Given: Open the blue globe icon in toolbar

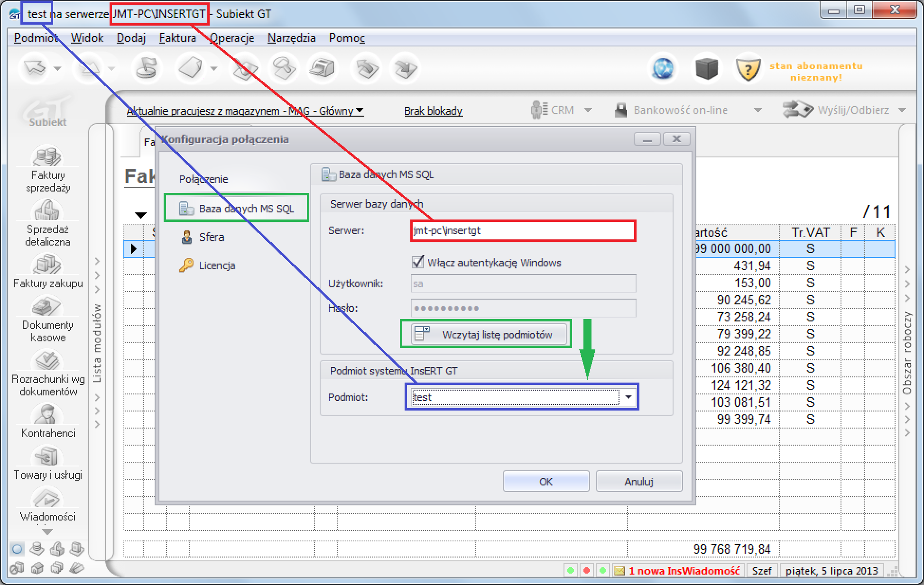Looking at the screenshot, I should (663, 69).
